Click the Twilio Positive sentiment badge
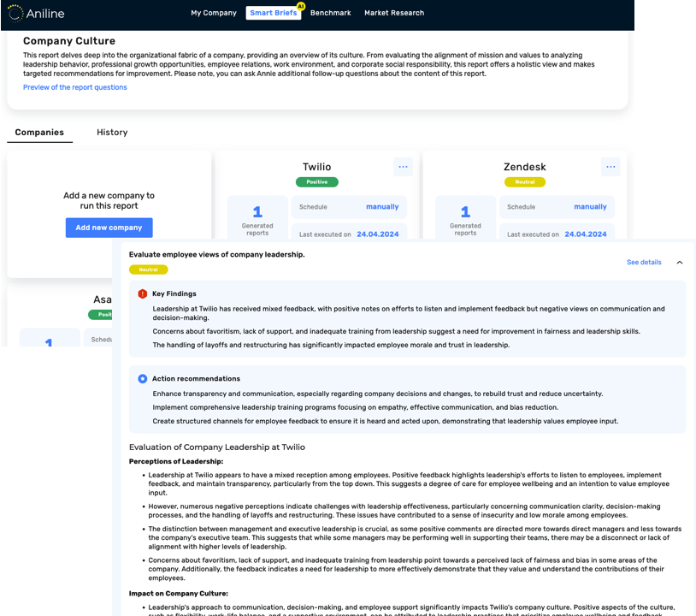This screenshot has width=696, height=616. [x=317, y=182]
